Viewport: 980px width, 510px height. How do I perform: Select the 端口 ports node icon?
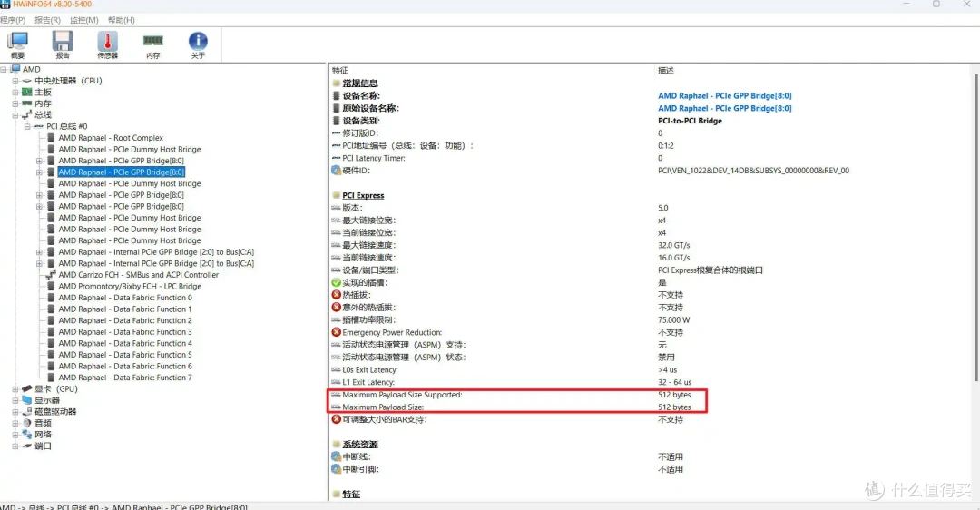27,446
